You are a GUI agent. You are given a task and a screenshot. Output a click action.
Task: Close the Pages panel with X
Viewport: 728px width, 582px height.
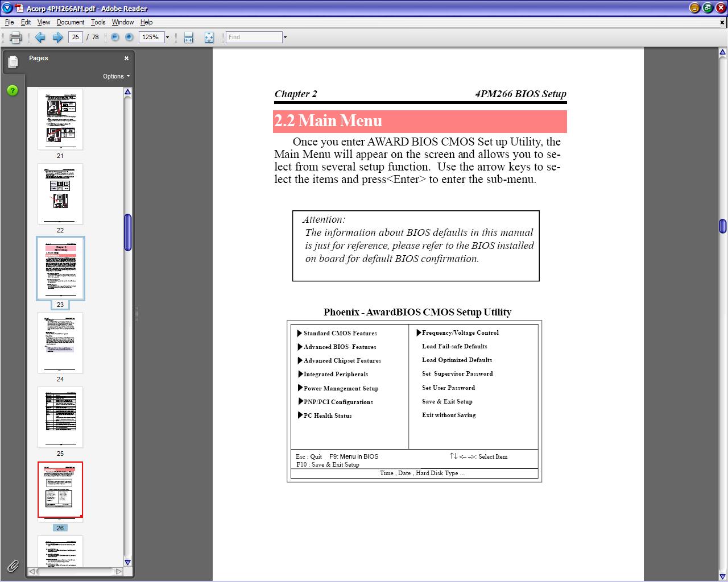pyautogui.click(x=126, y=58)
